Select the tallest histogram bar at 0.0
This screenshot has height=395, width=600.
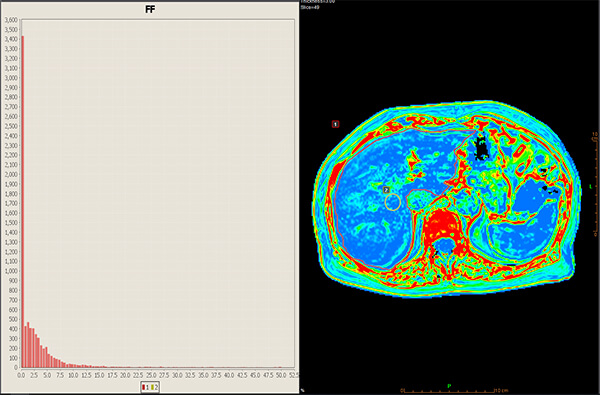tap(23, 202)
